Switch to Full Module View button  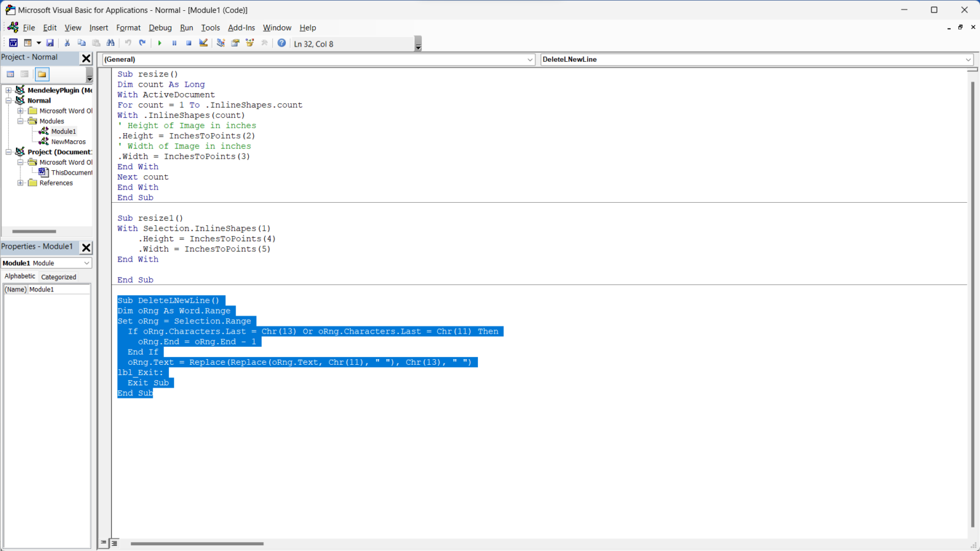coord(114,543)
